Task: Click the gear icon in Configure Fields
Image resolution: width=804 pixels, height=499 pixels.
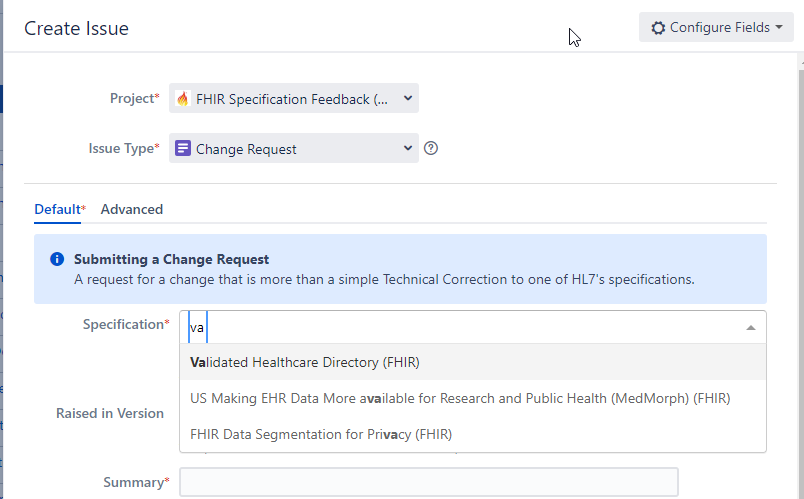Action: (x=658, y=28)
